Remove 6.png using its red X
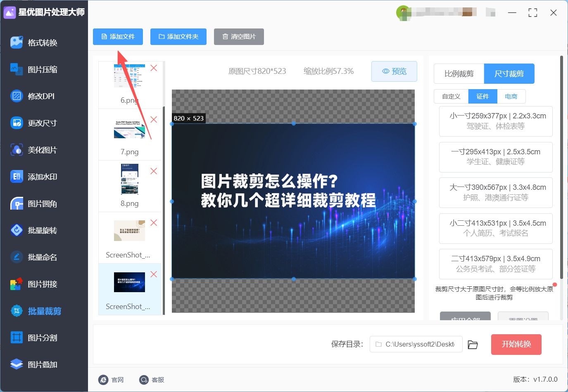 click(154, 68)
